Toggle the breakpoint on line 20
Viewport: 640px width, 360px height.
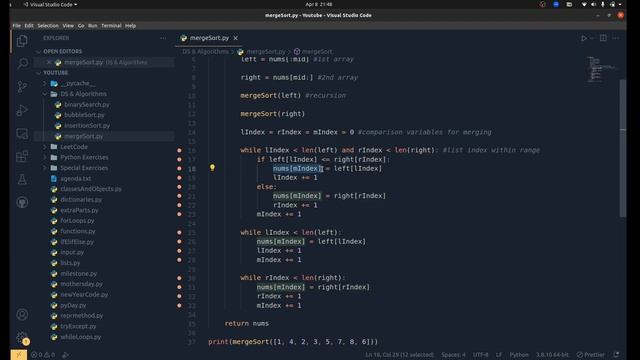(179, 187)
